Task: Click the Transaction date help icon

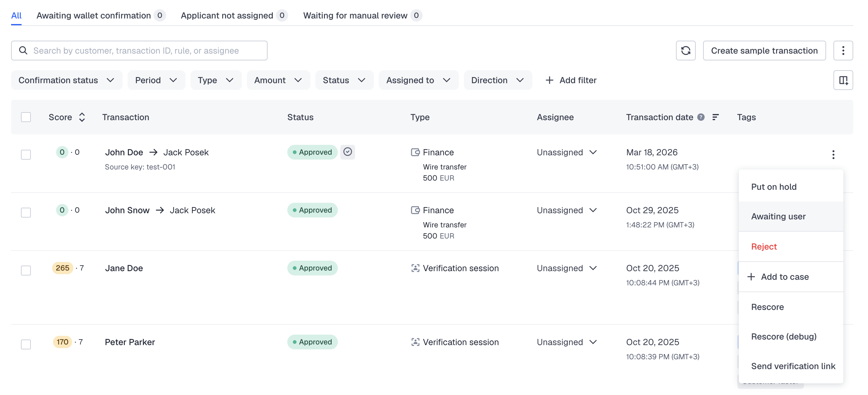Action: (x=701, y=117)
